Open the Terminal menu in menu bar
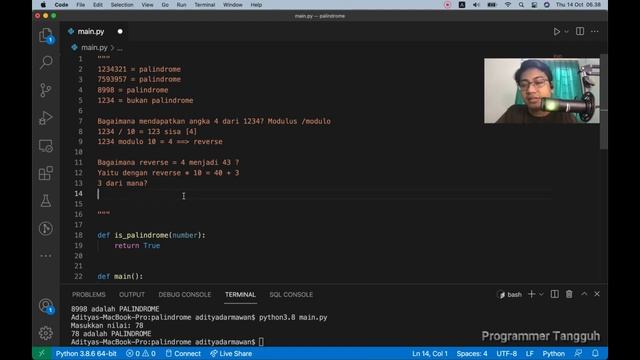This screenshot has width=640, height=360. (204, 5)
